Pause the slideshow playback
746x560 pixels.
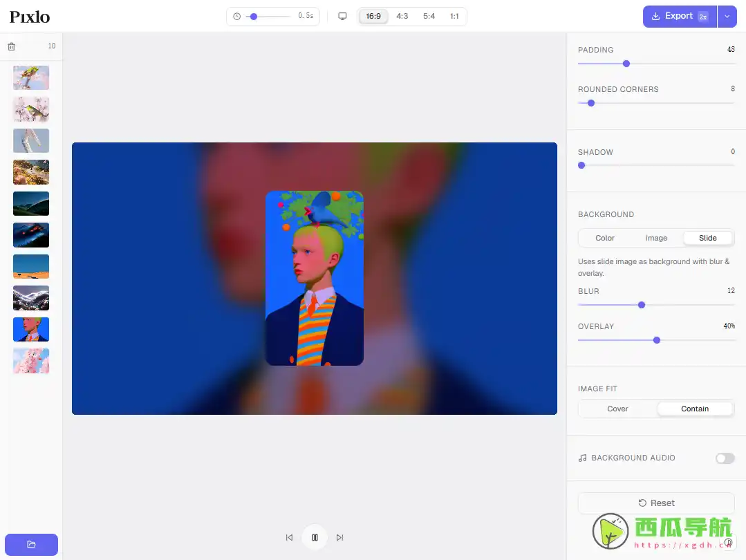click(315, 537)
